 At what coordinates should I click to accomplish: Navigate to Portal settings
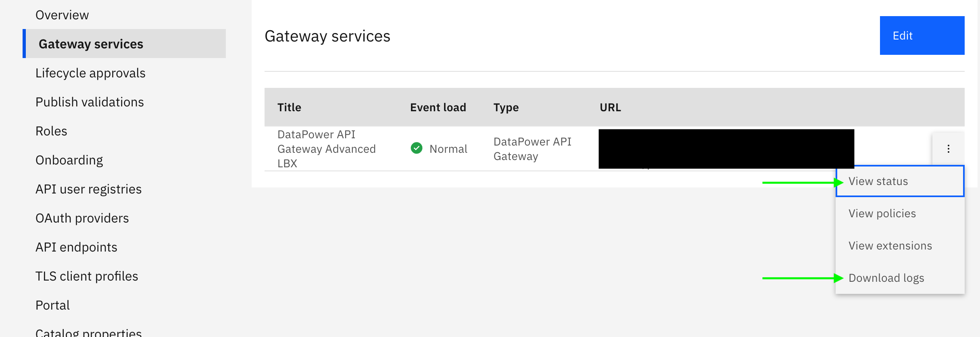click(52, 305)
